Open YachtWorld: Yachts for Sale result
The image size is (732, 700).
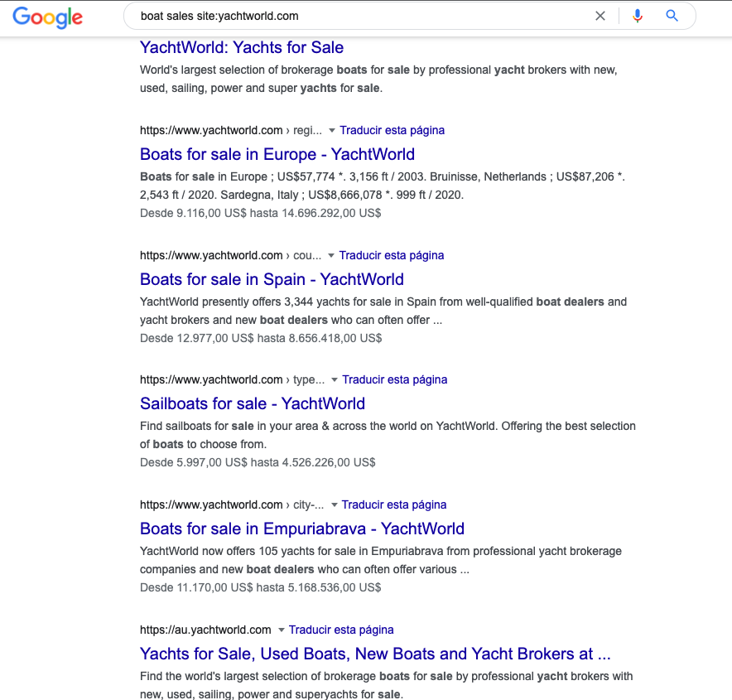pos(242,47)
